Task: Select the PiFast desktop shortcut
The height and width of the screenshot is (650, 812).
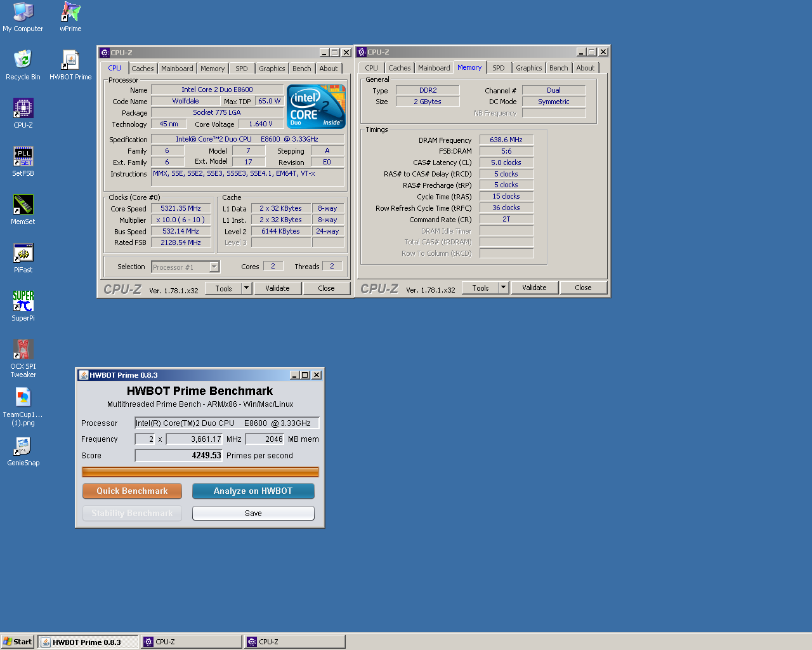Action: [23, 258]
